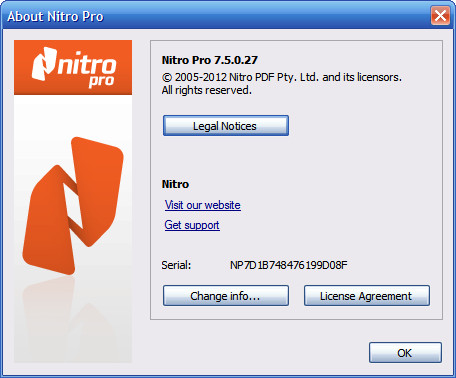The height and width of the screenshot is (378, 456).
Task: Click the Serial: label
Action: click(x=176, y=265)
